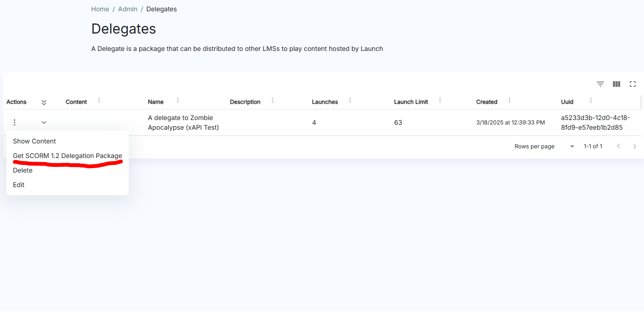Go to Home breadcrumb link
Image resolution: width=644 pixels, height=316 pixels.
point(100,9)
